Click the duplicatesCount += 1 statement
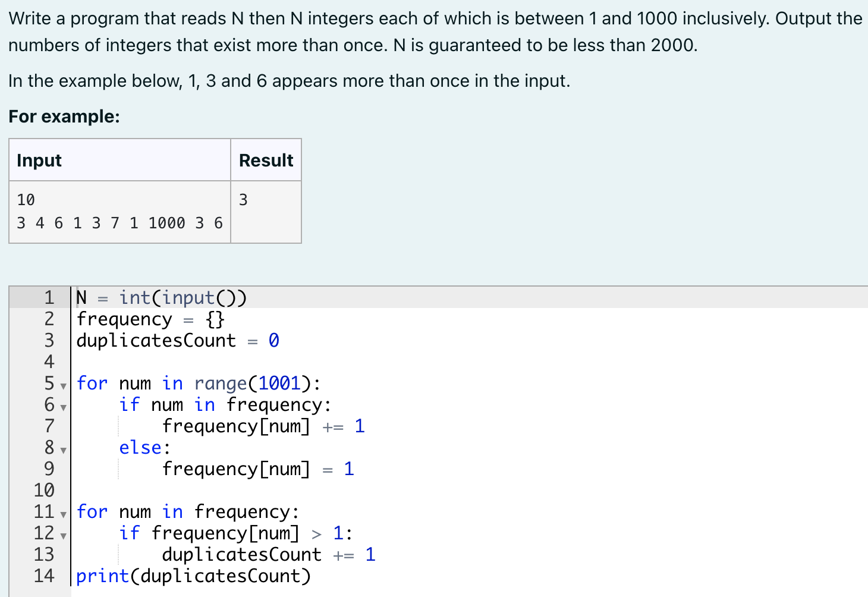Screen dimensions: 868x597 pyautogui.click(x=268, y=554)
